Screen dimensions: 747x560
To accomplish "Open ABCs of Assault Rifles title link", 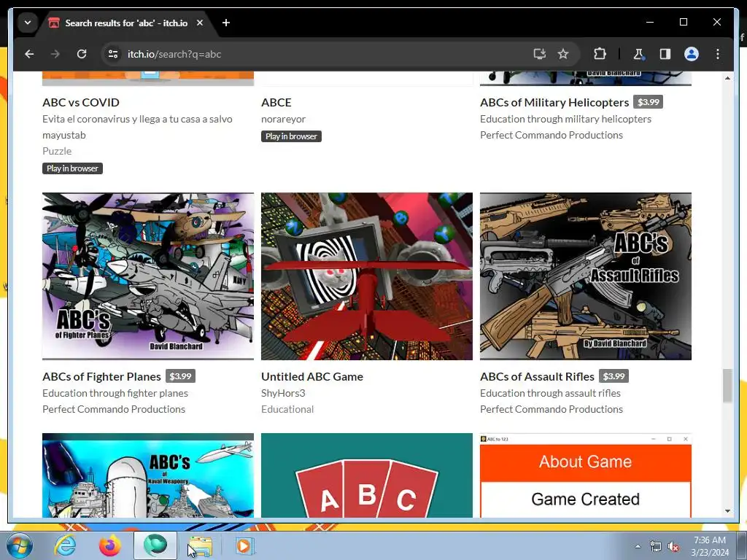I will click(538, 376).
